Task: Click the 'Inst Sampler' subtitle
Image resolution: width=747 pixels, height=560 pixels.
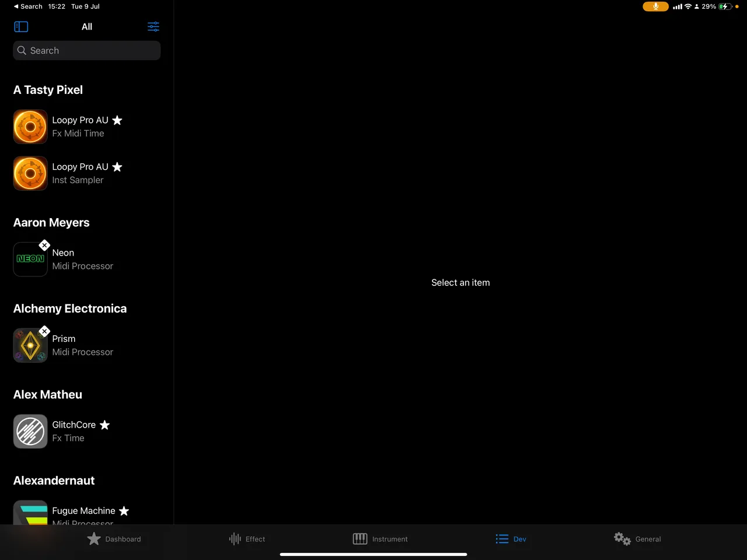Action: click(x=78, y=180)
